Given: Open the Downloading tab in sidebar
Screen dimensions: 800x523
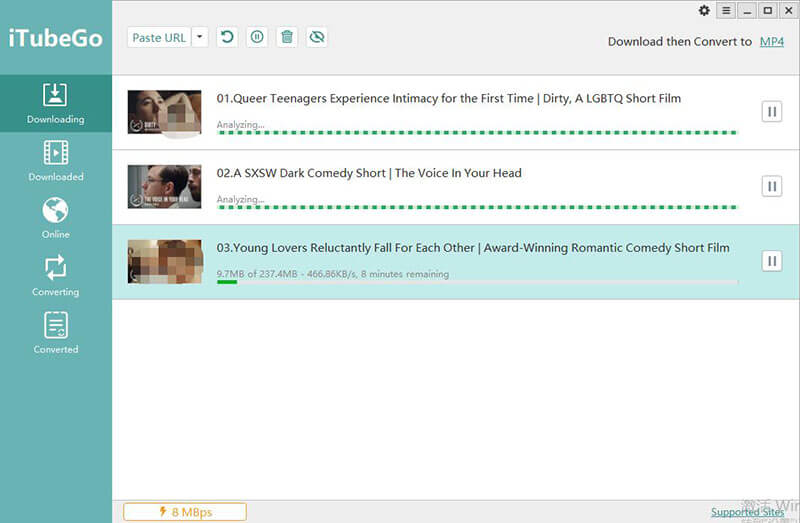Looking at the screenshot, I should 56,104.
